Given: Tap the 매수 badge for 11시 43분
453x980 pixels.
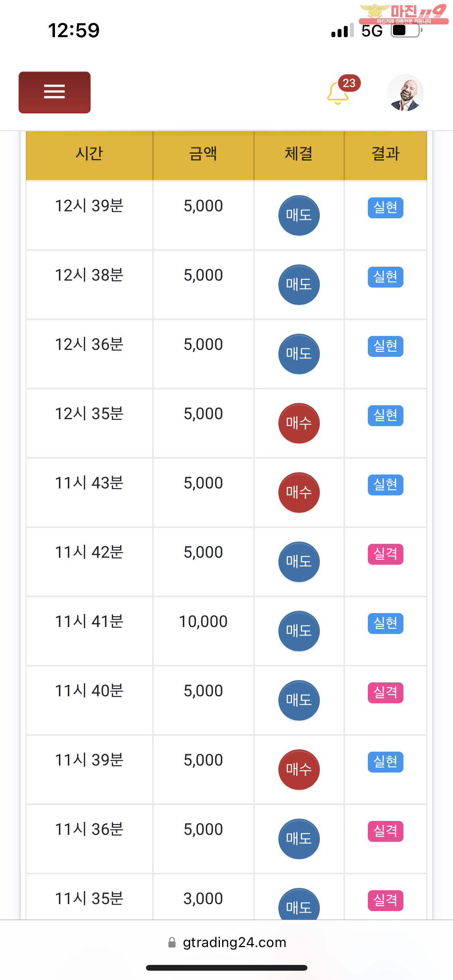Looking at the screenshot, I should point(299,492).
